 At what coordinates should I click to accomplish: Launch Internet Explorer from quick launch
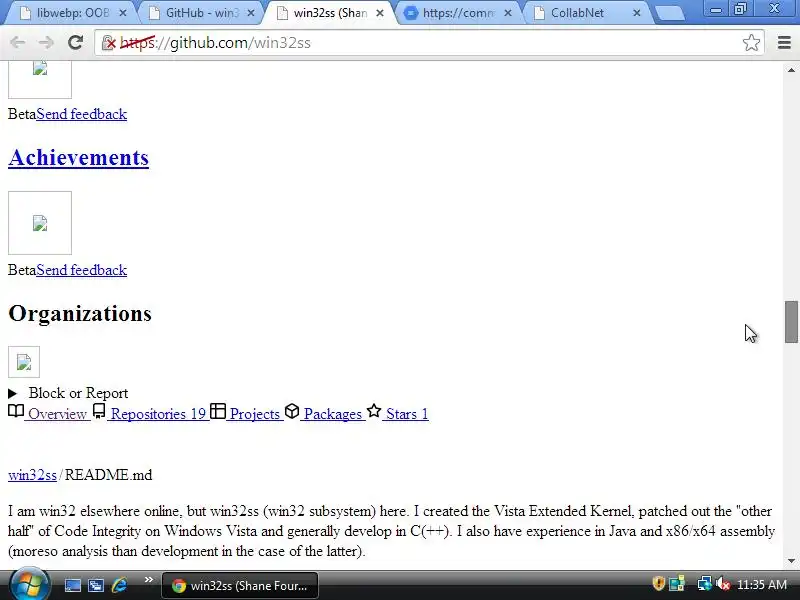119,585
